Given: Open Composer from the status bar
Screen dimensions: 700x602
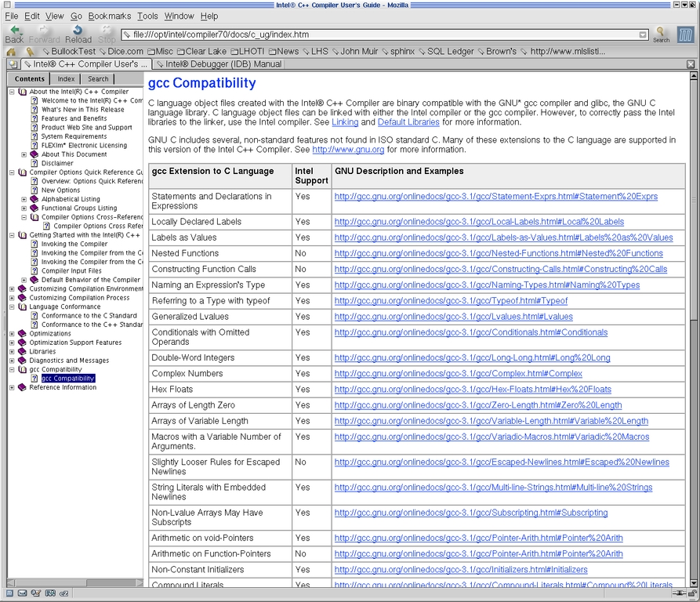Looking at the screenshot, I should pyautogui.click(x=36, y=593).
